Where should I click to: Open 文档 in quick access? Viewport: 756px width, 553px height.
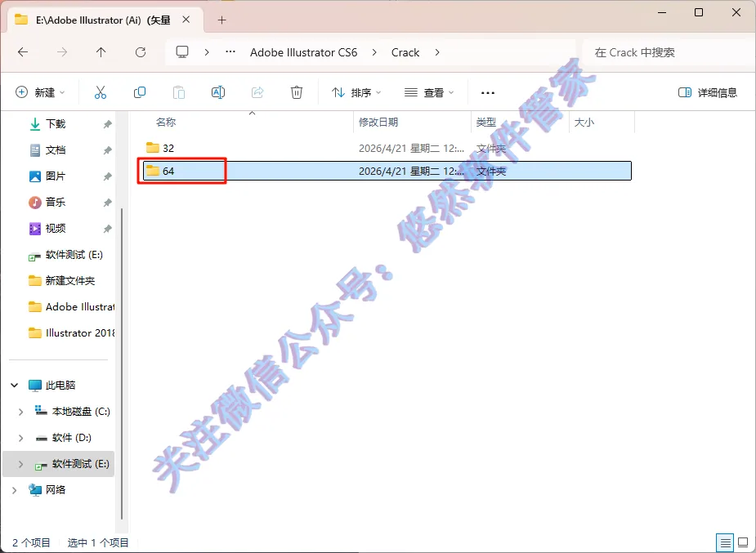point(56,149)
